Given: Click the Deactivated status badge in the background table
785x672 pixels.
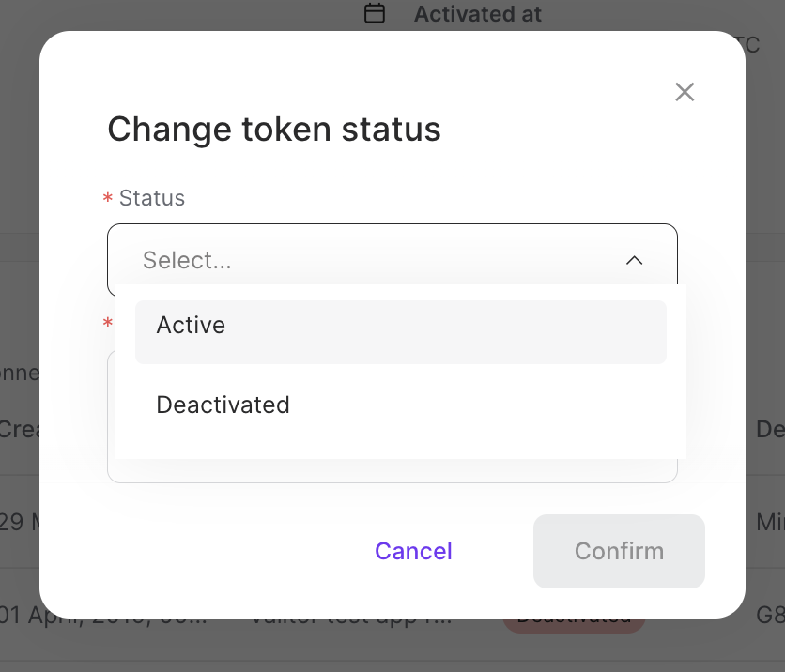Looking at the screenshot, I should 574,615.
